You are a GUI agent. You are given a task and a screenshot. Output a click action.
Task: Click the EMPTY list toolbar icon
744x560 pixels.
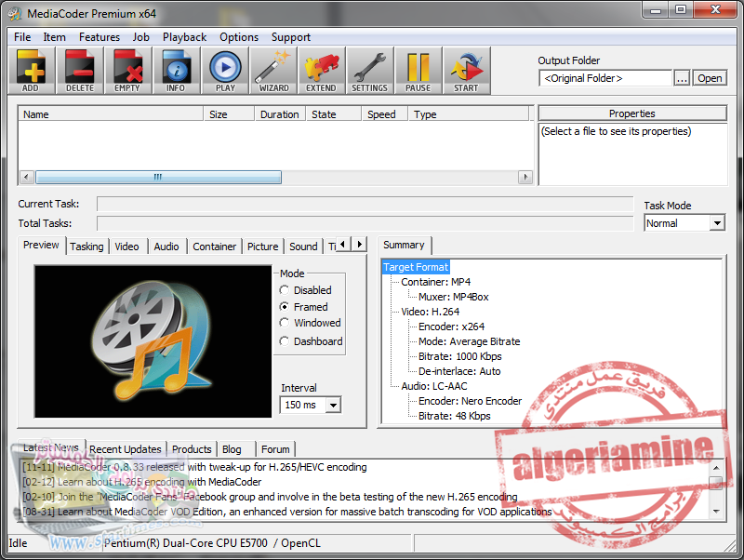127,71
